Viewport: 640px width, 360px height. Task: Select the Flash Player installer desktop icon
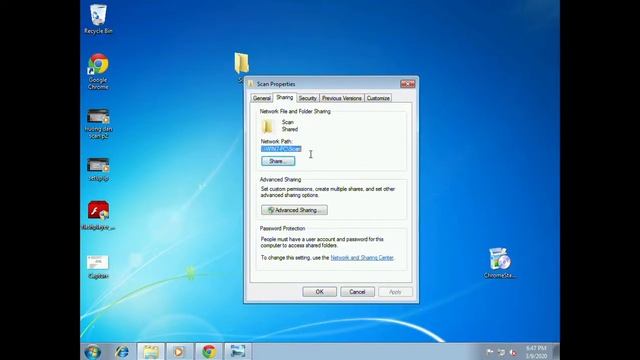pos(98,216)
